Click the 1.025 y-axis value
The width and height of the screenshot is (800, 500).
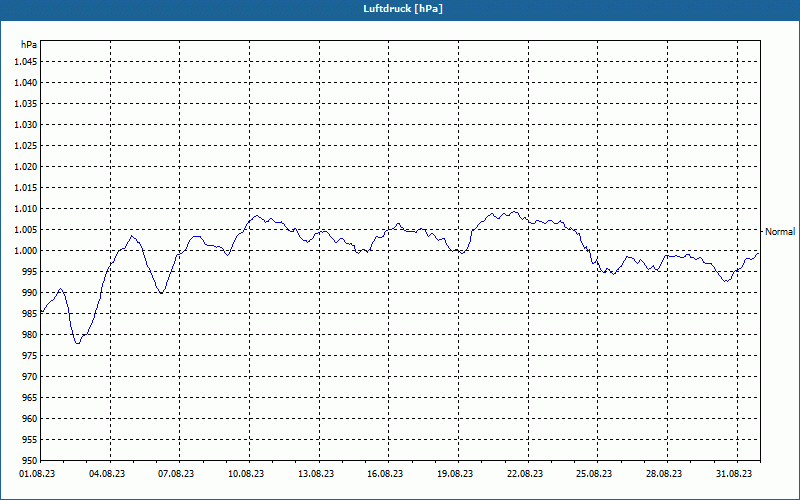coord(26,145)
